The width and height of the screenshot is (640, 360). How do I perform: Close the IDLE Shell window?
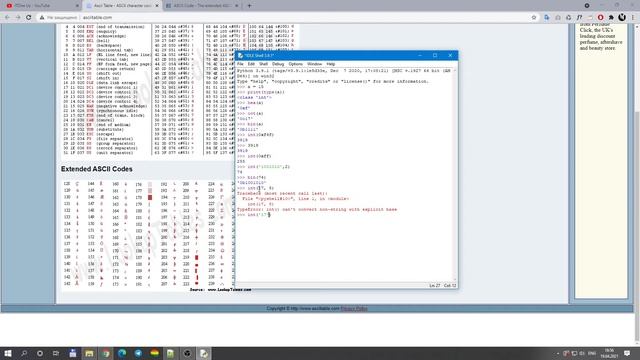tap(450, 56)
